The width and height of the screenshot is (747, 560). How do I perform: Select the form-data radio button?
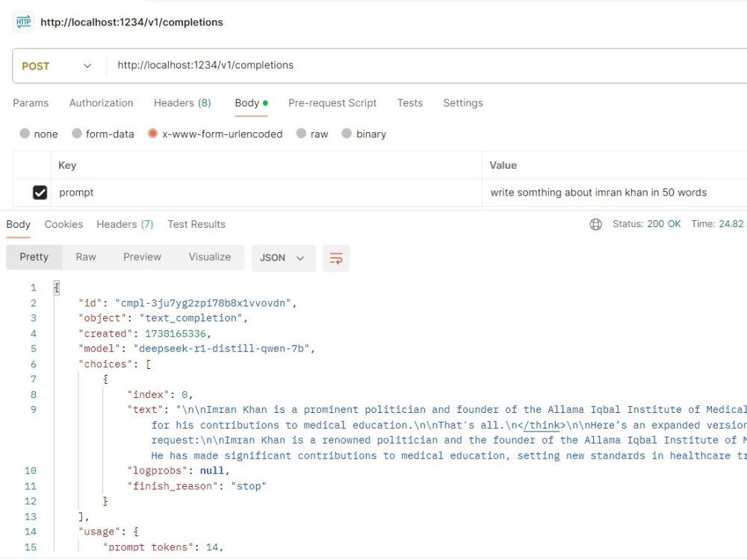click(77, 134)
